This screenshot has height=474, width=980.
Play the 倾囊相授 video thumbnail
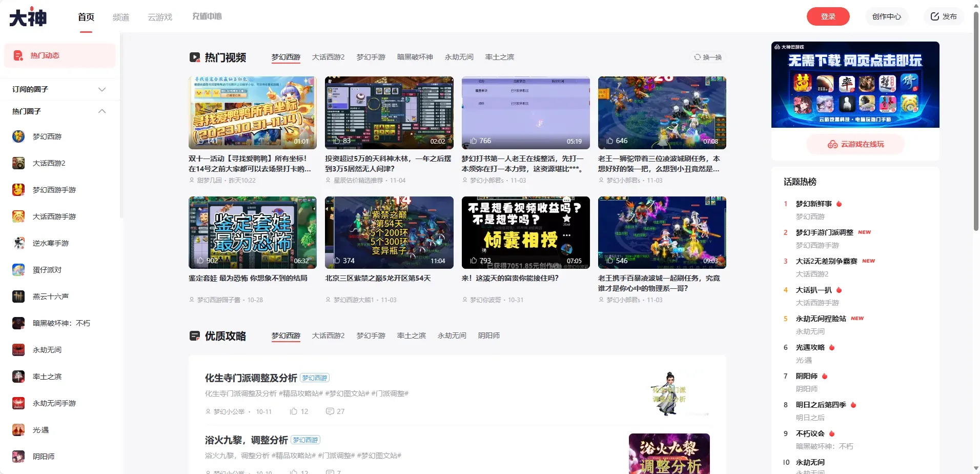pyautogui.click(x=525, y=232)
